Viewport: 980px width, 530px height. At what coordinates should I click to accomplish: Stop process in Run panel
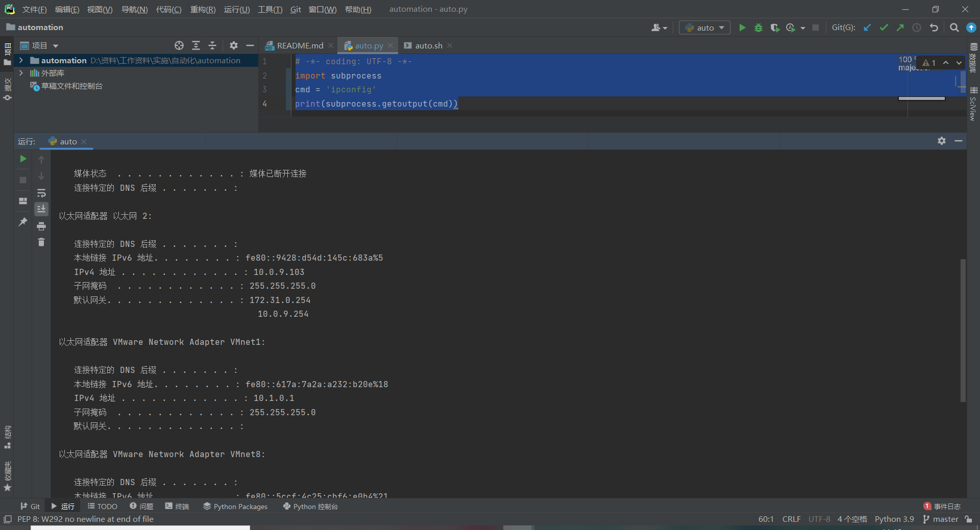click(23, 180)
